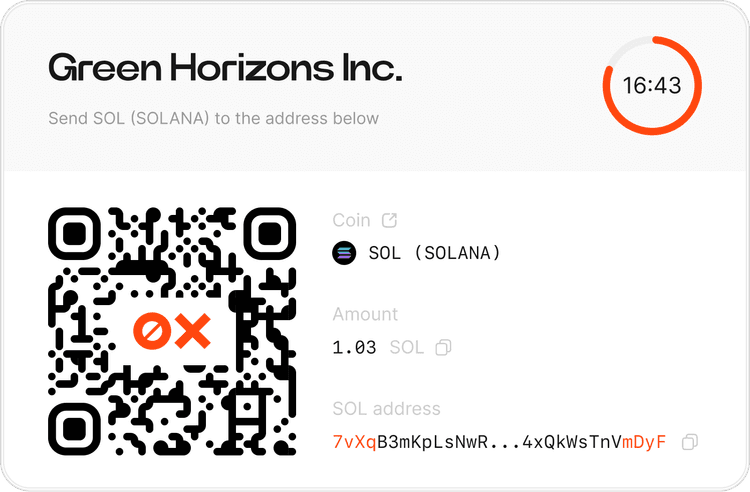Screen dimensions: 750x492
Task: Click the orange 0x logo in QR code
Action: point(172,331)
